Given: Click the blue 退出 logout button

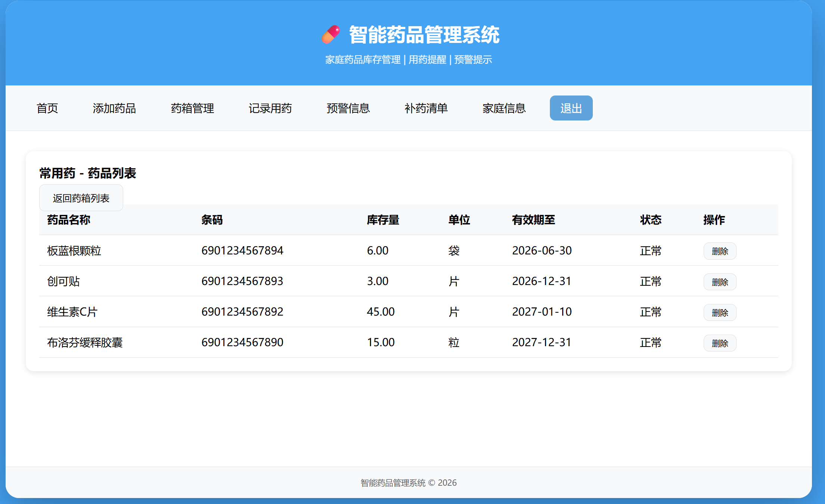Looking at the screenshot, I should coord(571,108).
